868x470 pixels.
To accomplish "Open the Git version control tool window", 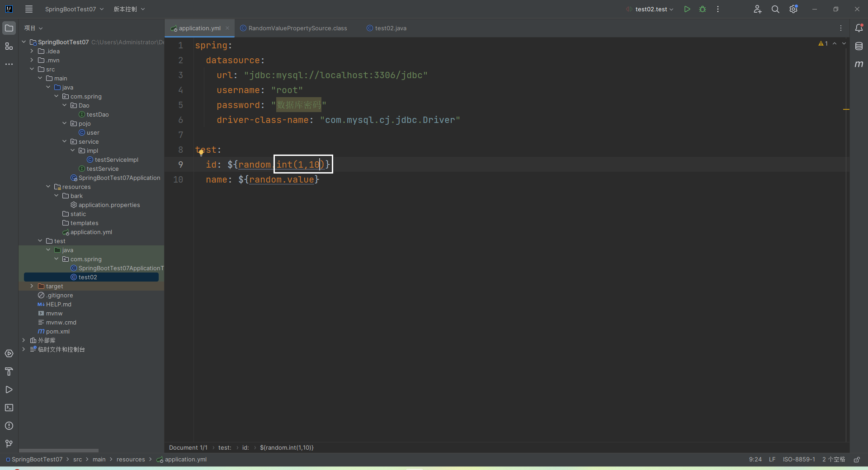I will [9, 444].
